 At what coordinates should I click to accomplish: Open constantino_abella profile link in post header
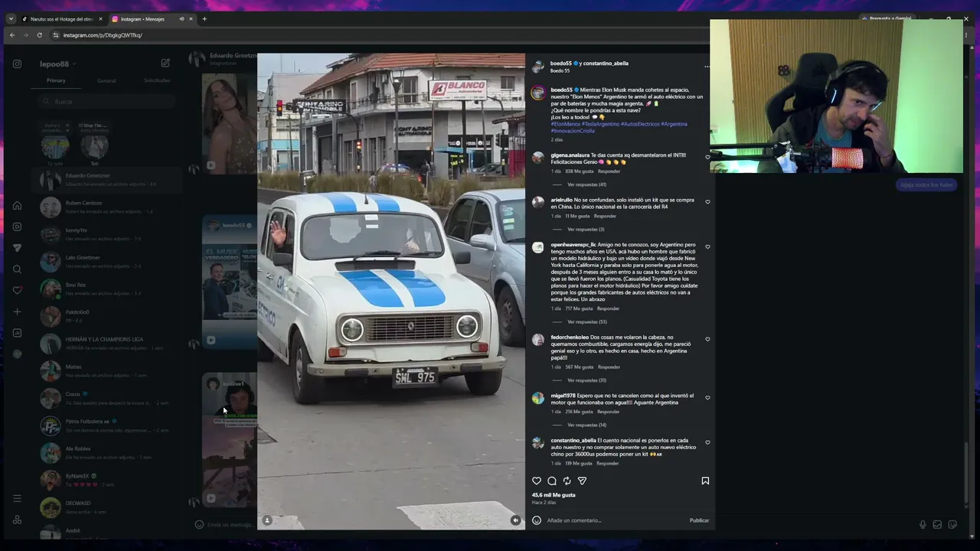(606, 64)
